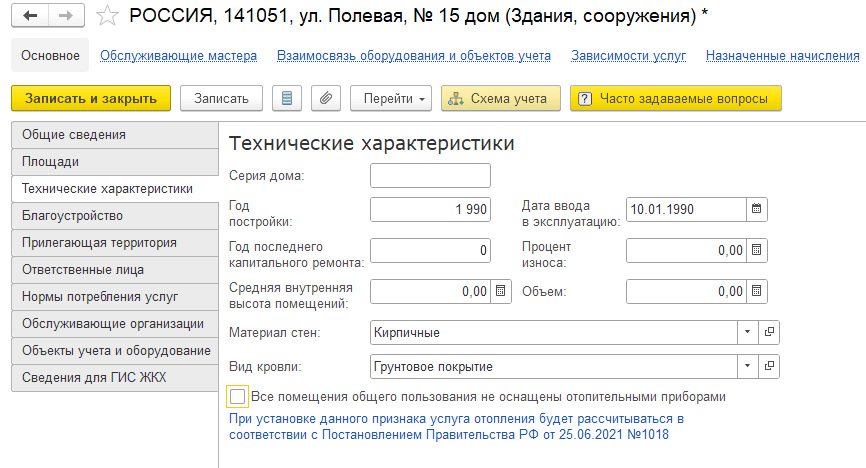The height and width of the screenshot is (468, 866).
Task: Open the Перейти dropdown menu
Action: 390,99
